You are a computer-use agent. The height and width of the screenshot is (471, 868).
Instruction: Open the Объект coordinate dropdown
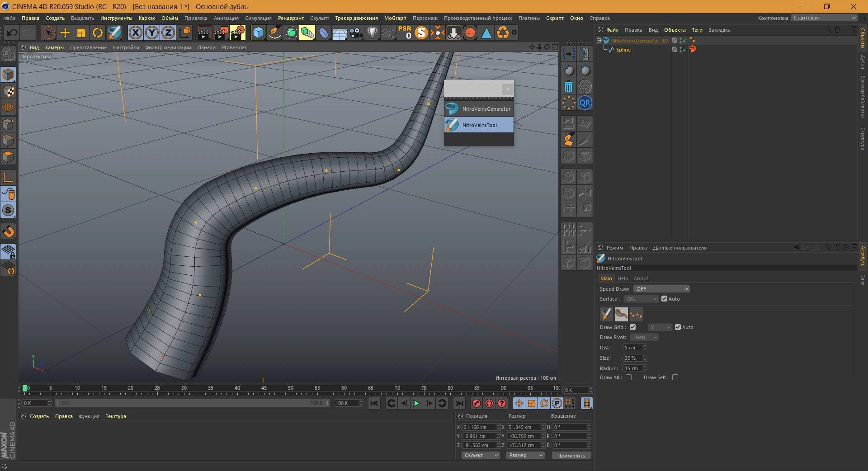[x=481, y=455]
